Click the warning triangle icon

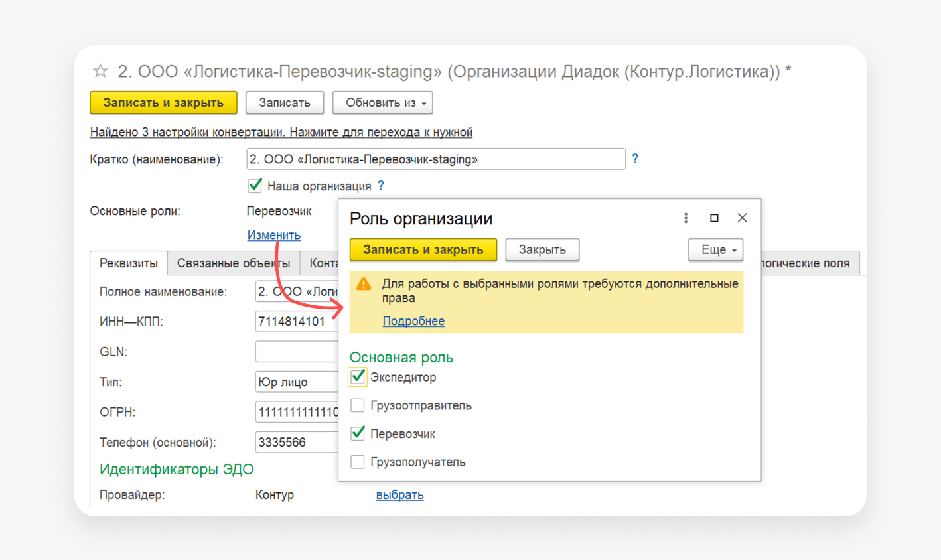(x=364, y=285)
